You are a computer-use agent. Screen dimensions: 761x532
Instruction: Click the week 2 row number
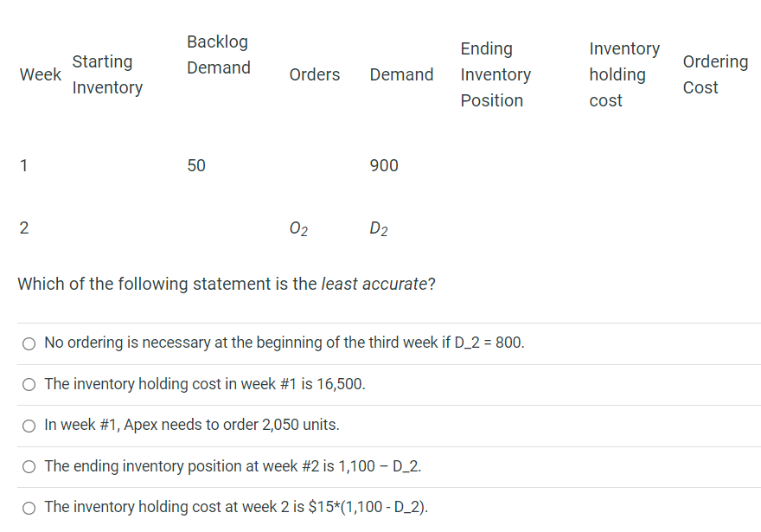click(x=24, y=229)
